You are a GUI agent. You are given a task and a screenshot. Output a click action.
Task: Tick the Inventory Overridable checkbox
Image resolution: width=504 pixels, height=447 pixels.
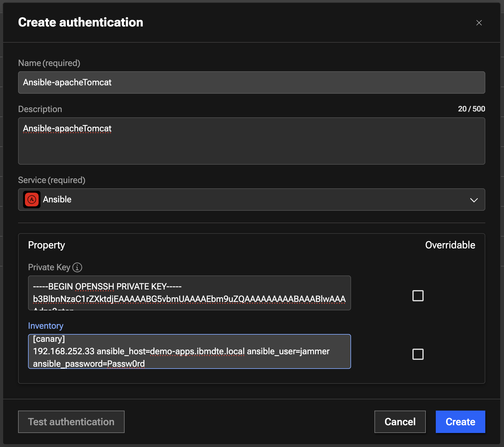click(x=418, y=354)
